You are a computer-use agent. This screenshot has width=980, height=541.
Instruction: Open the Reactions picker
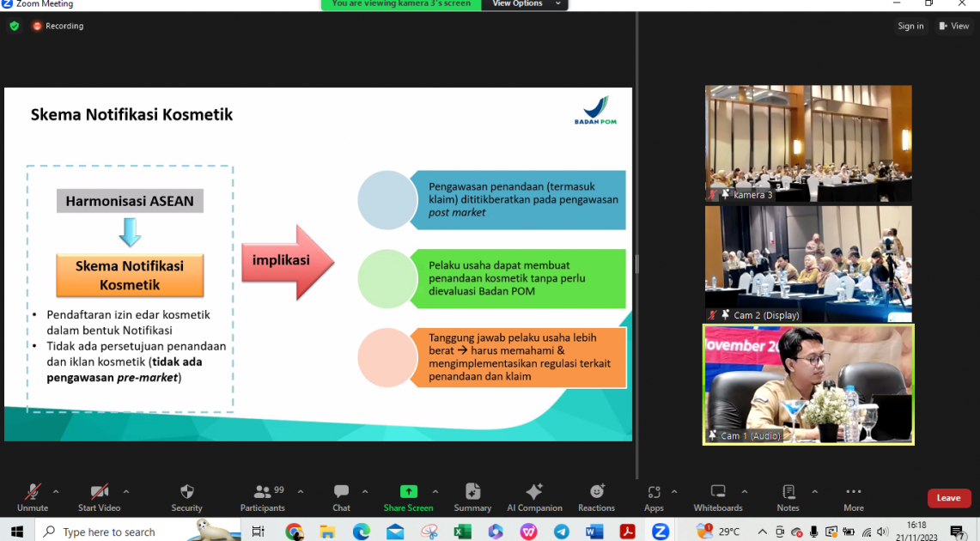point(596,496)
